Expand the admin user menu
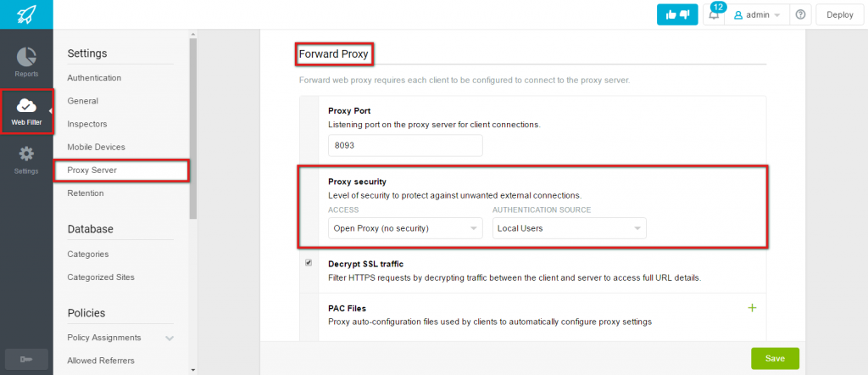Screen dimensions: 868x375 pos(757,15)
